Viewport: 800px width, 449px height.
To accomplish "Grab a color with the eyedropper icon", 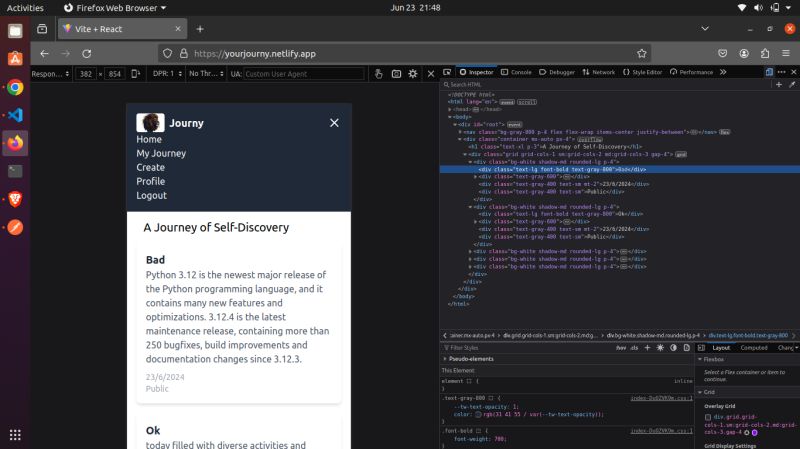I will pyautogui.click(x=792, y=85).
